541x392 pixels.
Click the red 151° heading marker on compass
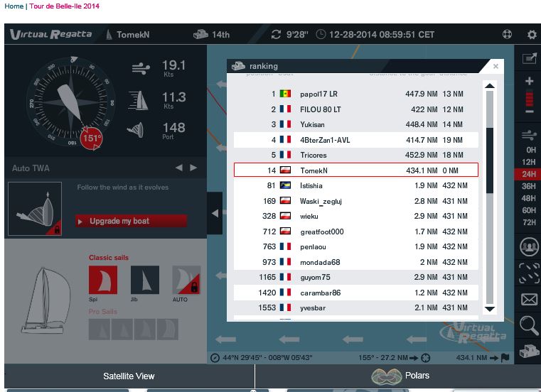(92, 138)
